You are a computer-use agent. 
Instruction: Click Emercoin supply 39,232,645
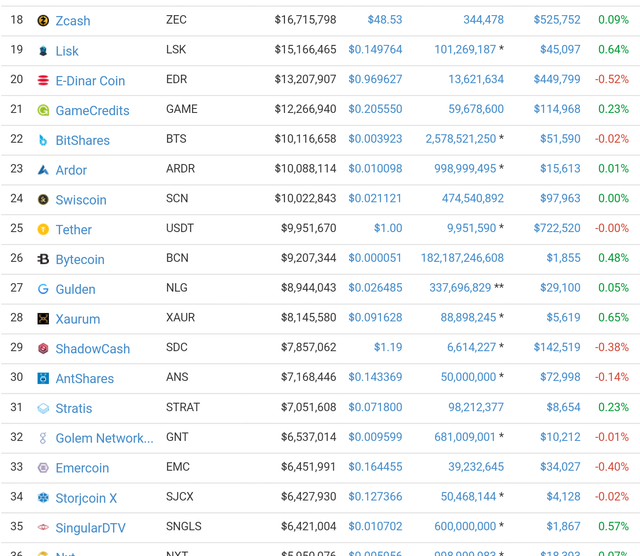(x=476, y=467)
